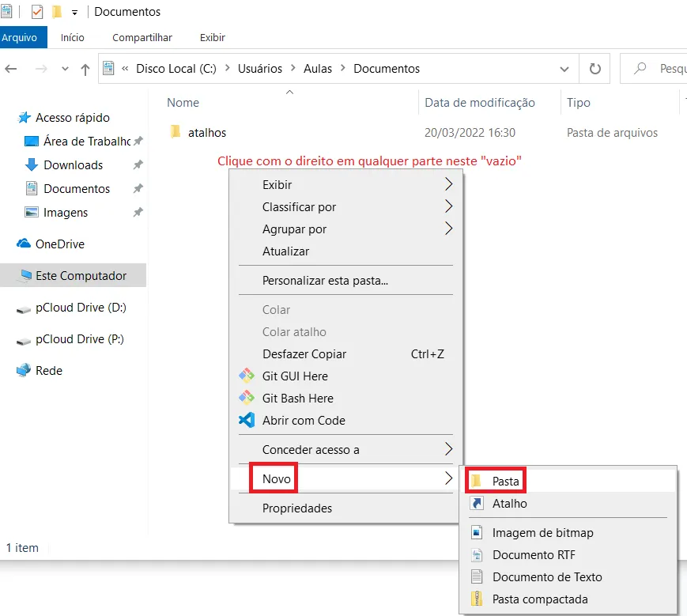Open the Conceder acesso a submenu
This screenshot has width=687, height=616.
coord(346,450)
